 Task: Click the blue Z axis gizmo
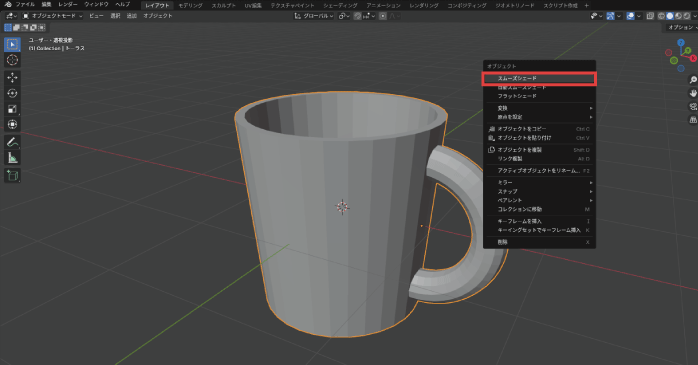(x=681, y=42)
